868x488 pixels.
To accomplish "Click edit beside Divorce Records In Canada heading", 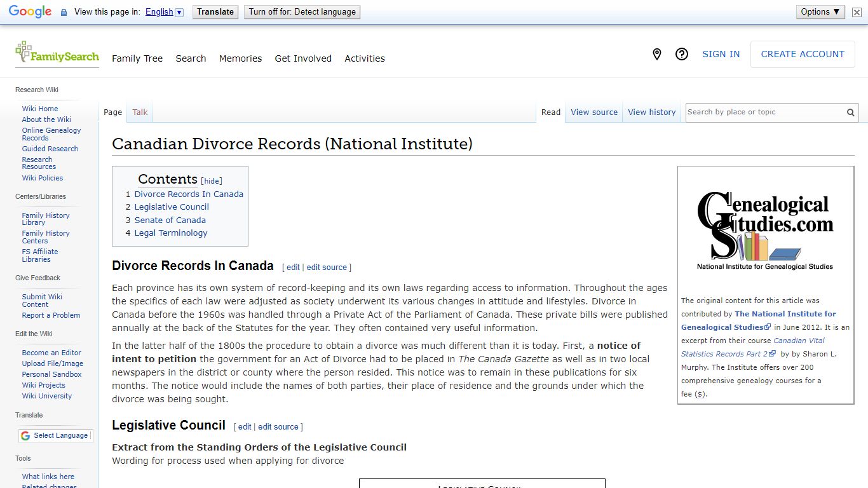I will point(293,268).
